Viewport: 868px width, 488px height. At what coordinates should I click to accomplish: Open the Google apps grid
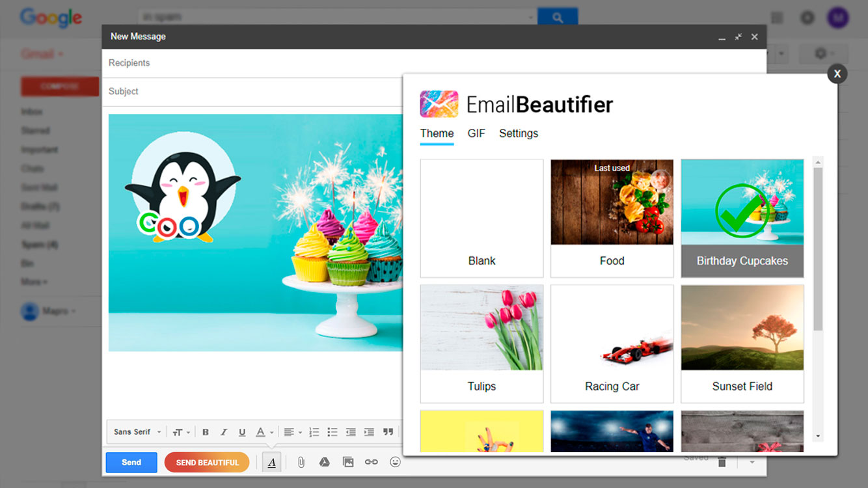[x=777, y=18]
